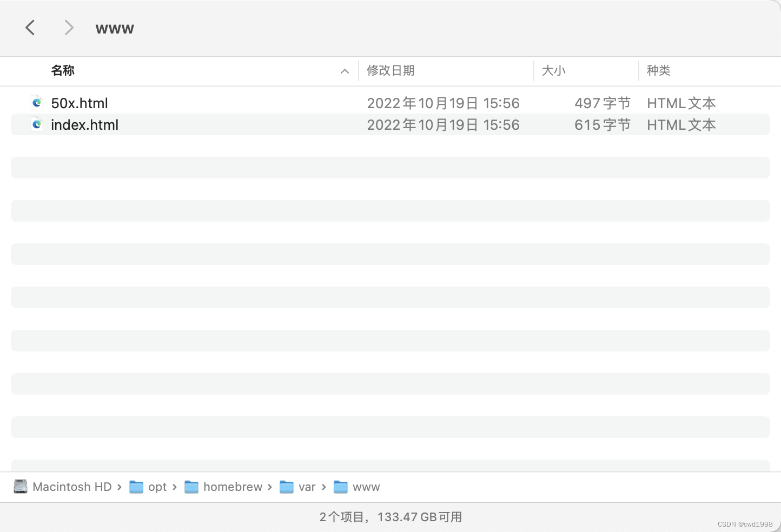
Task: Sort by 种类 column header
Action: 658,70
